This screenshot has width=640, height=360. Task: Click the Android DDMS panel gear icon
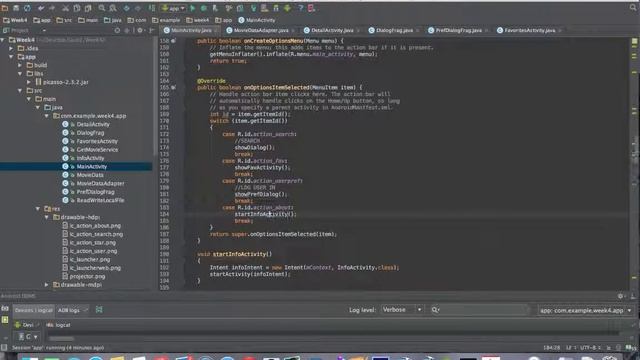620,296
